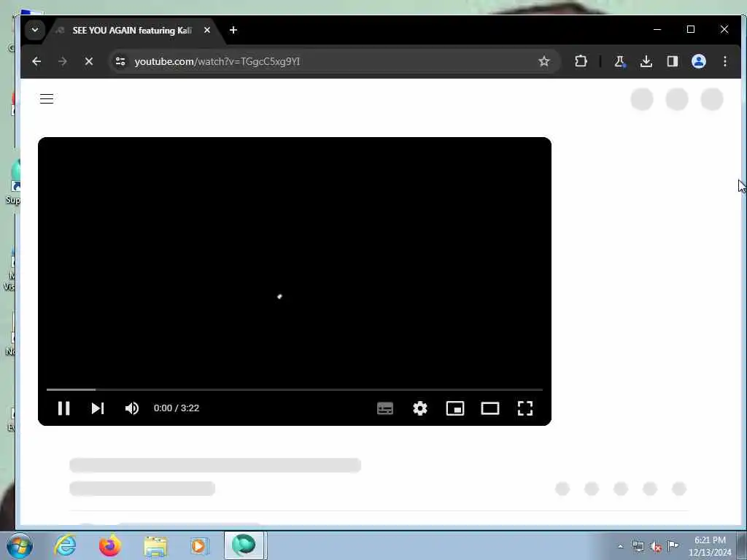This screenshot has width=747, height=560.
Task: Open Action Center flag icon
Action: click(673, 545)
